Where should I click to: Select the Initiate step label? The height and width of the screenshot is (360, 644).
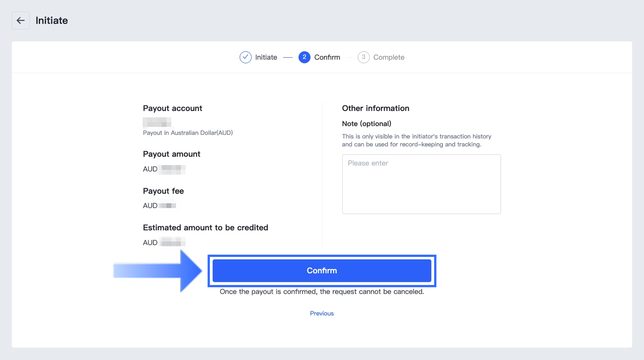click(x=266, y=57)
